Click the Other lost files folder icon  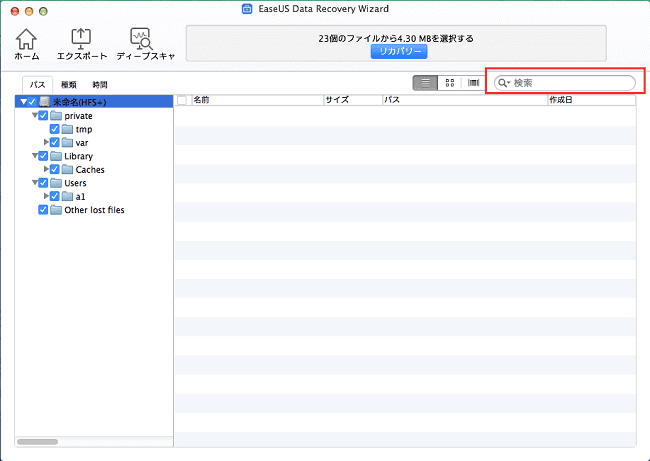[56, 210]
